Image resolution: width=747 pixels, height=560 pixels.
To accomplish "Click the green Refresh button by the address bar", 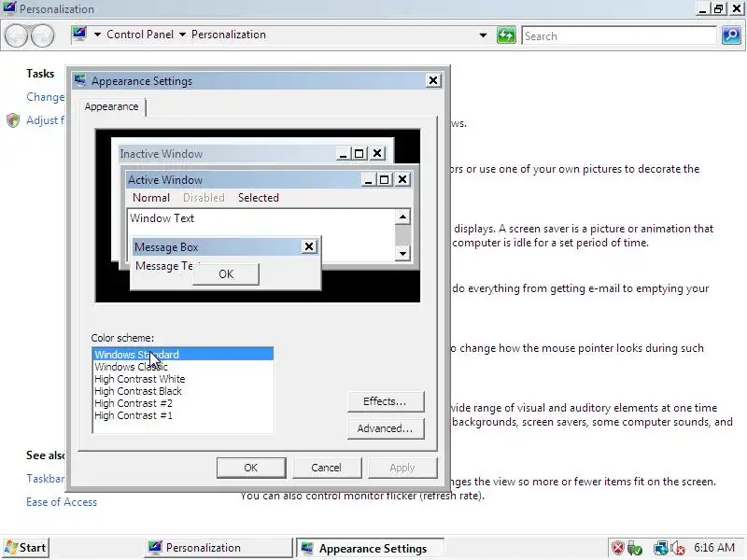I will click(506, 35).
